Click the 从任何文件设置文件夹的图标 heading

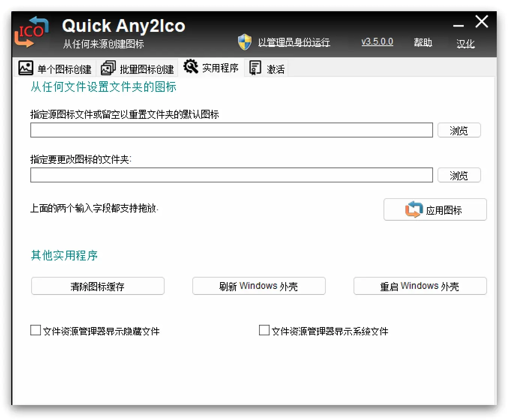(x=103, y=87)
